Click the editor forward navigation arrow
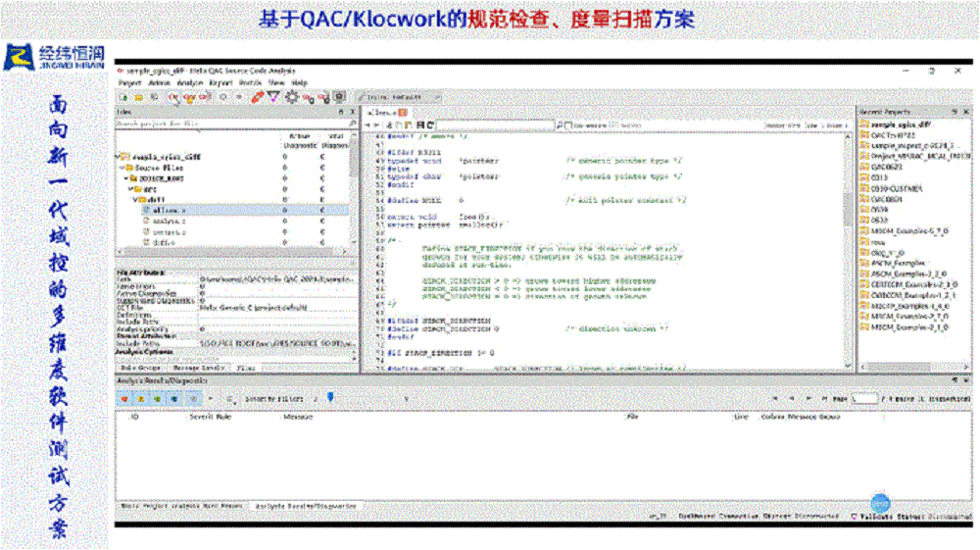The width and height of the screenshot is (980, 550). 376,125
